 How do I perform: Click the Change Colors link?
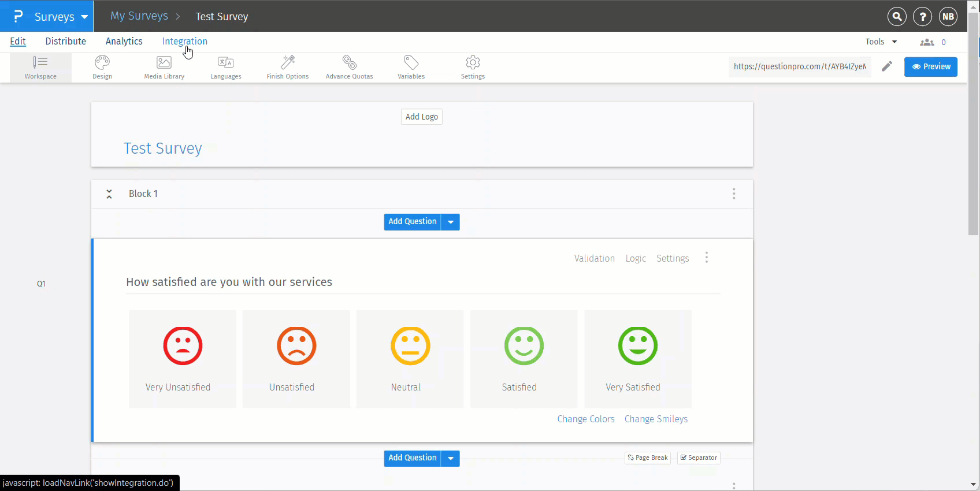[585, 419]
